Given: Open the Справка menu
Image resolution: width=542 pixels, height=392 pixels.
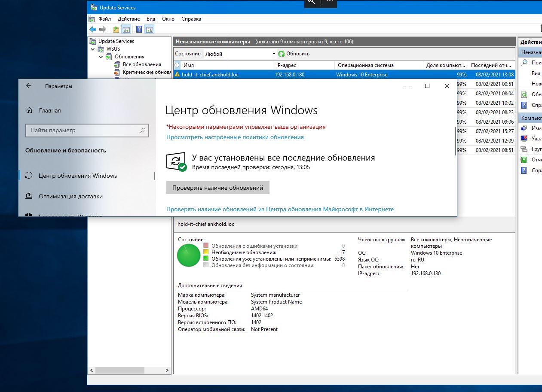Looking at the screenshot, I should pos(191,19).
